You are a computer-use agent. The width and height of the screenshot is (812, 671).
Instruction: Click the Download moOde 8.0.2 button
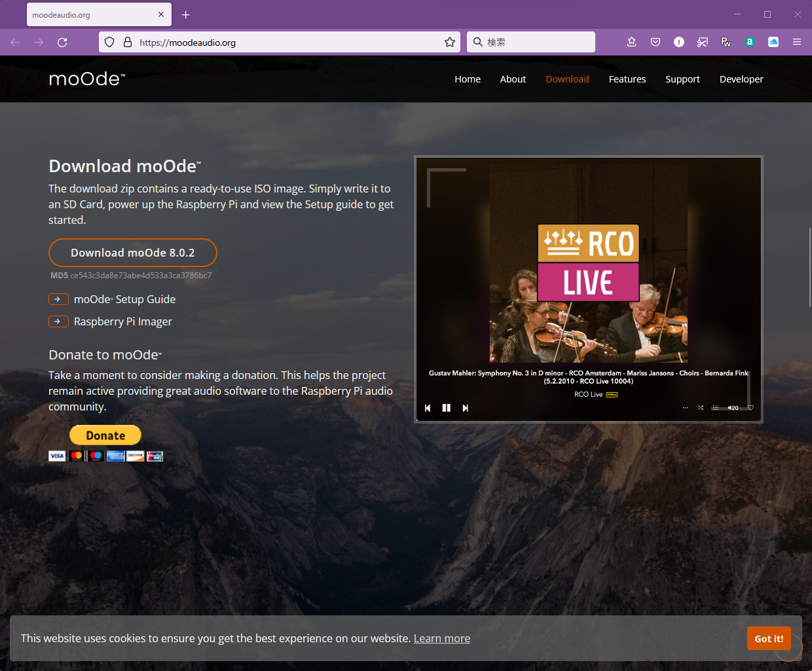pos(133,253)
